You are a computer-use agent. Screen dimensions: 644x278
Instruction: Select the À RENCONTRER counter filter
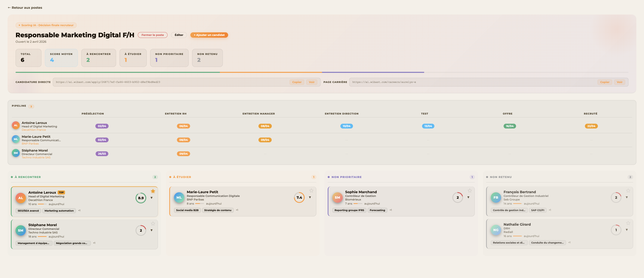(98, 58)
